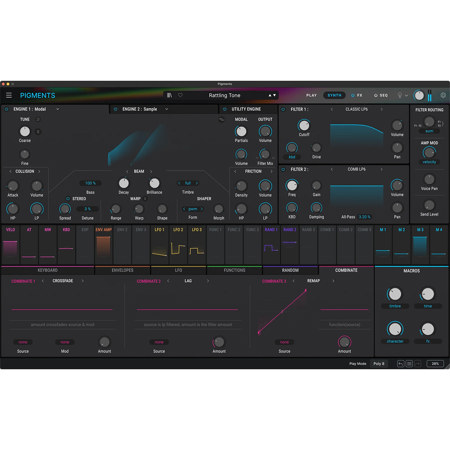Open the Play Mode Poly 8 dropdown

point(379,364)
